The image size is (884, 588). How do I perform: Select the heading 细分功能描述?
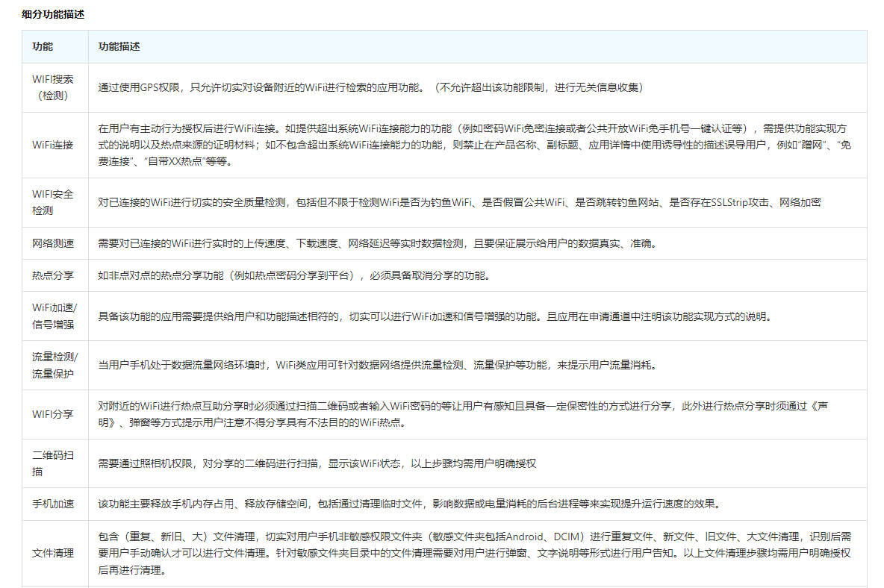coord(53,15)
